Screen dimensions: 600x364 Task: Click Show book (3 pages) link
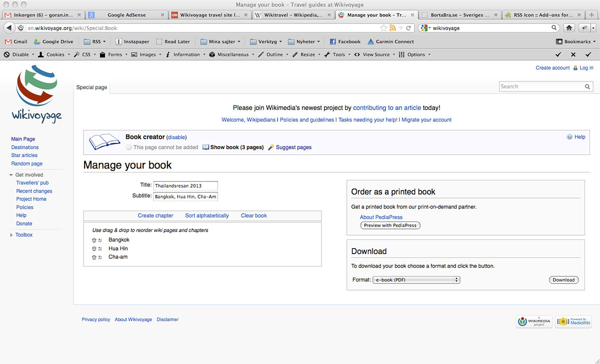[x=237, y=147]
